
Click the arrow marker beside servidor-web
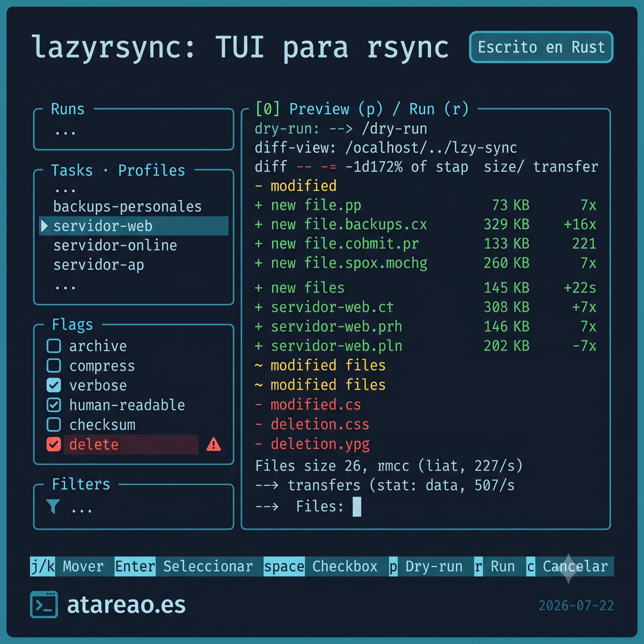click(x=44, y=226)
